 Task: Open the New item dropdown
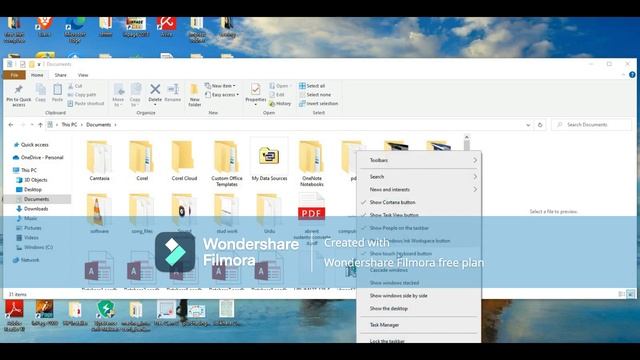point(220,86)
